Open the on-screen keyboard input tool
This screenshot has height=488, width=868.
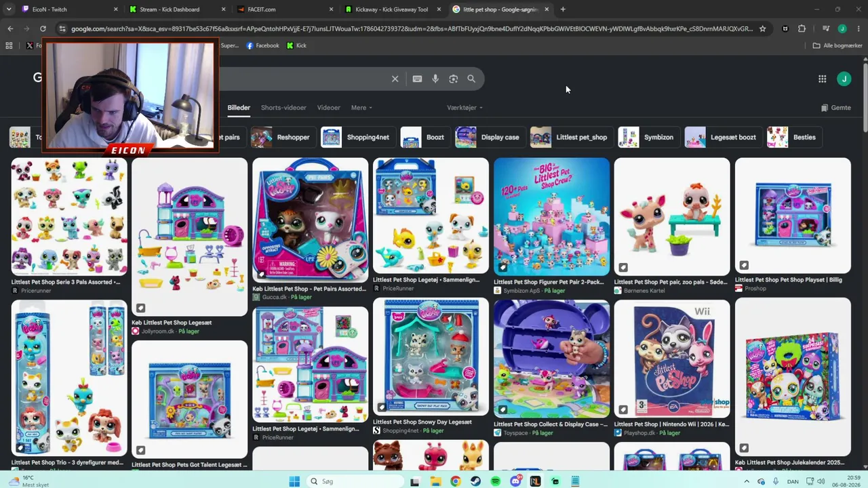[417, 79]
